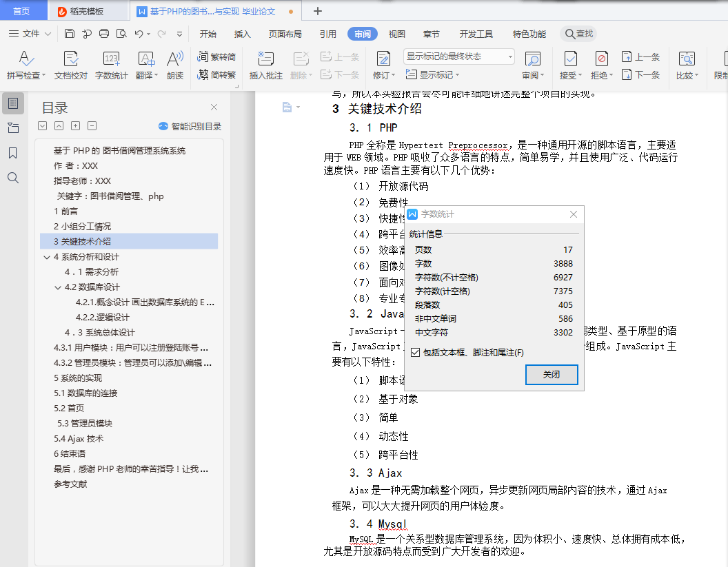This screenshot has height=567, width=728.
Task: Toggle include textboxes, footnotes and endnotes checkbox
Action: coord(416,353)
